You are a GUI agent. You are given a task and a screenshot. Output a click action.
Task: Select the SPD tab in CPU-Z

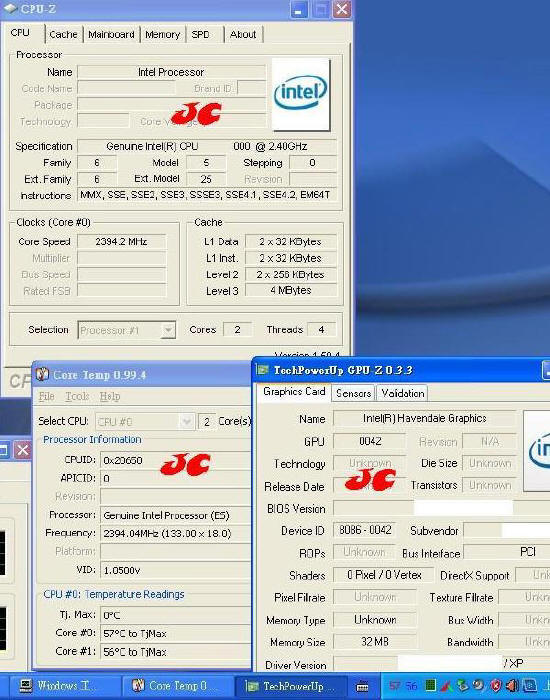click(x=200, y=34)
